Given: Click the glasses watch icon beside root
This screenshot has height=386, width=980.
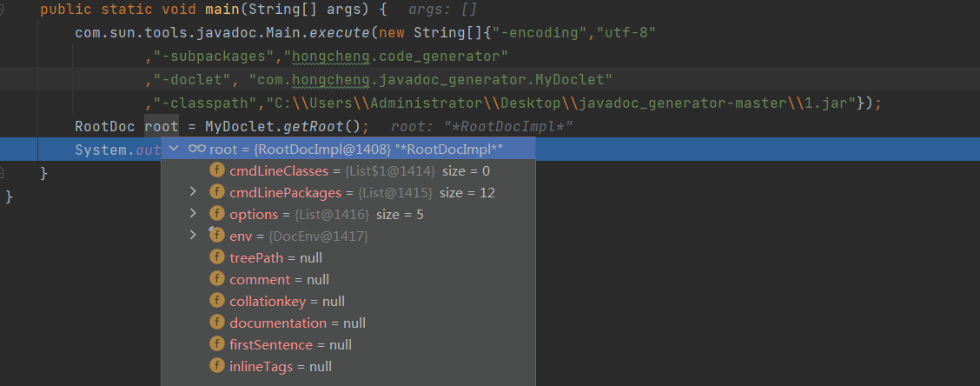Looking at the screenshot, I should (x=197, y=149).
